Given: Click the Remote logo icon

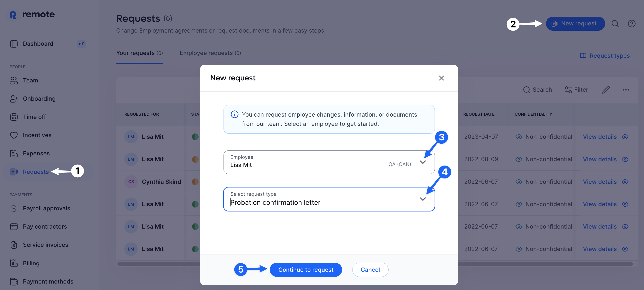Looking at the screenshot, I should click(x=13, y=14).
